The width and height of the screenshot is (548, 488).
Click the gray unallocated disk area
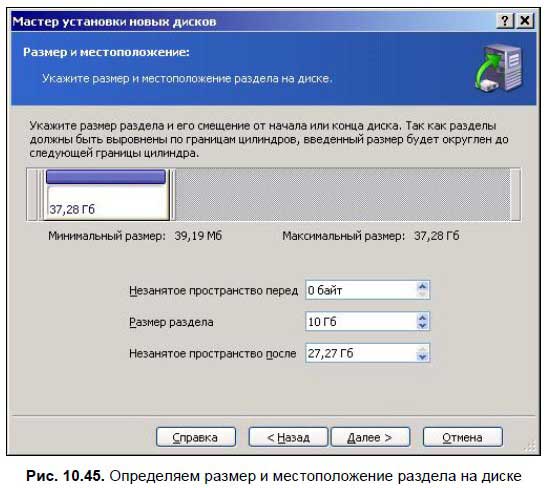coord(342,195)
